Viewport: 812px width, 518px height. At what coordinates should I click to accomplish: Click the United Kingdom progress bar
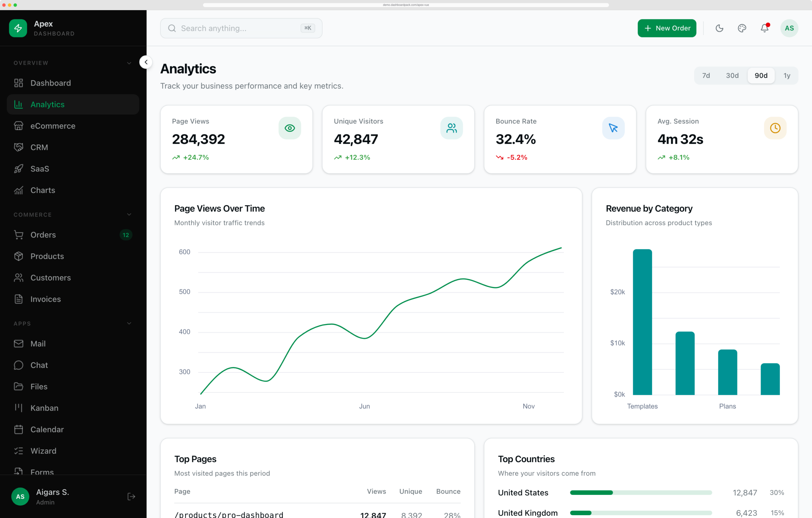coord(641,513)
